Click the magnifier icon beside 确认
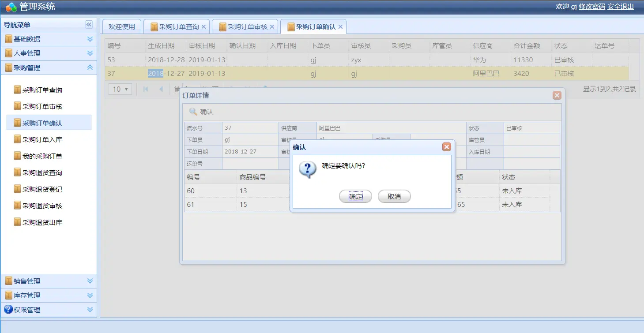This screenshot has width=644, height=333. [x=193, y=112]
